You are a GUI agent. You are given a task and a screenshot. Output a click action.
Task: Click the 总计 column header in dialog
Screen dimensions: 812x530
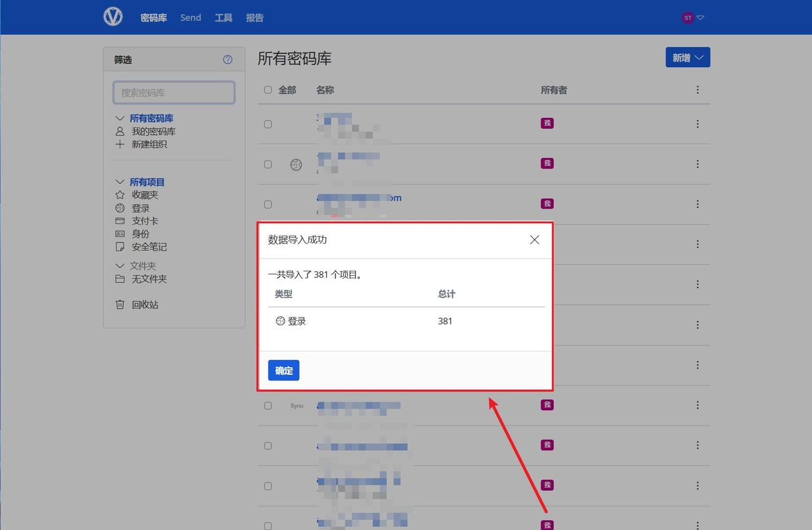447,294
